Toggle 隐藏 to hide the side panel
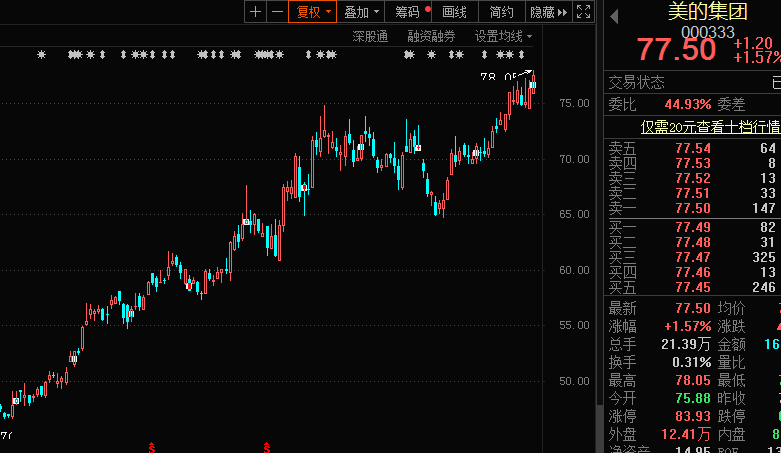 click(542, 12)
